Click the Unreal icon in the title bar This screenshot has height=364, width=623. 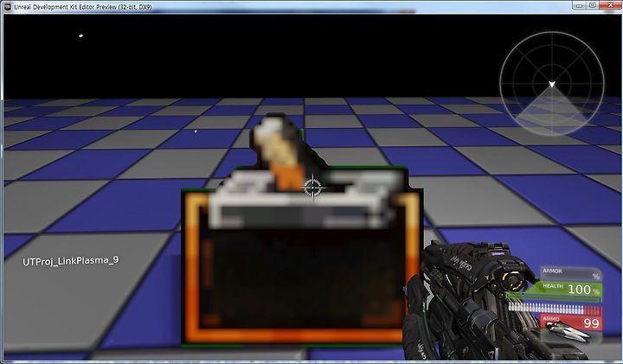click(x=8, y=7)
